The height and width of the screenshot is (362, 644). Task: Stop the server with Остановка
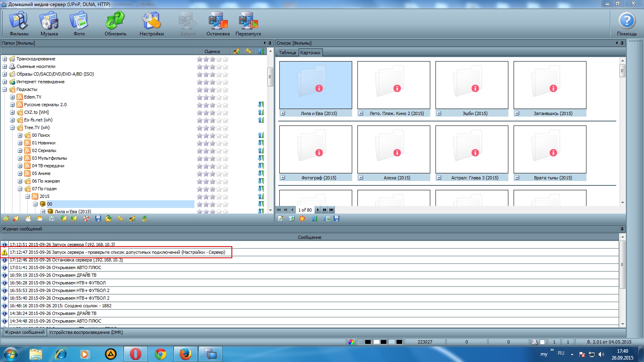218,24
